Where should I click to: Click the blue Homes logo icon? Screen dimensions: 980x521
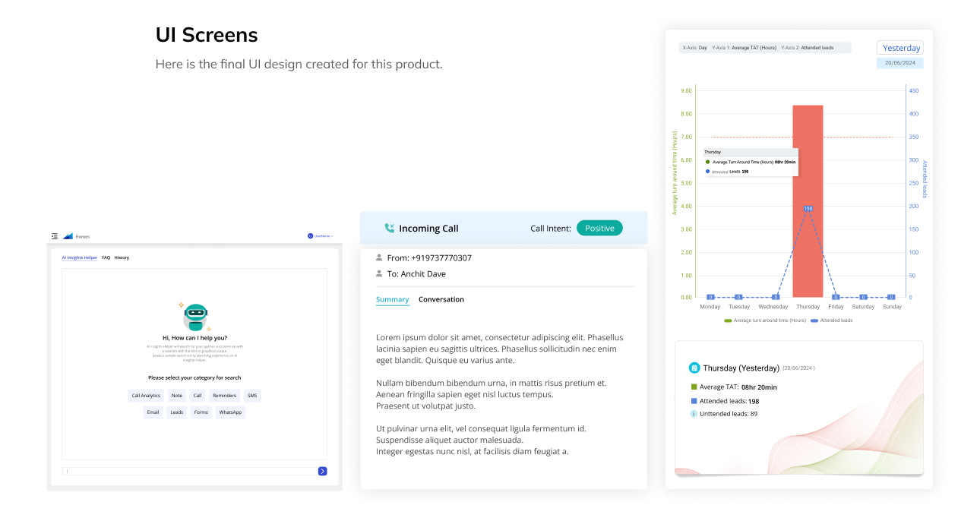pos(68,236)
